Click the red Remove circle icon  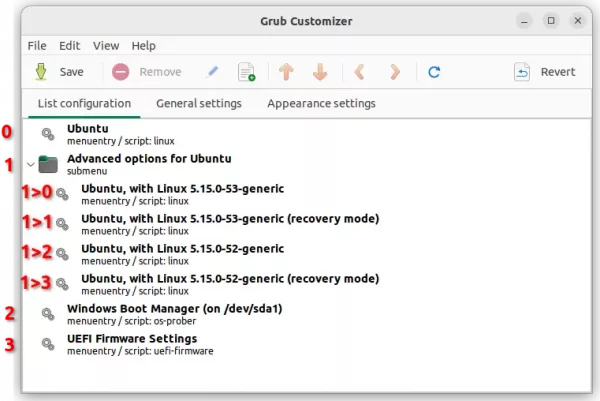tap(121, 72)
